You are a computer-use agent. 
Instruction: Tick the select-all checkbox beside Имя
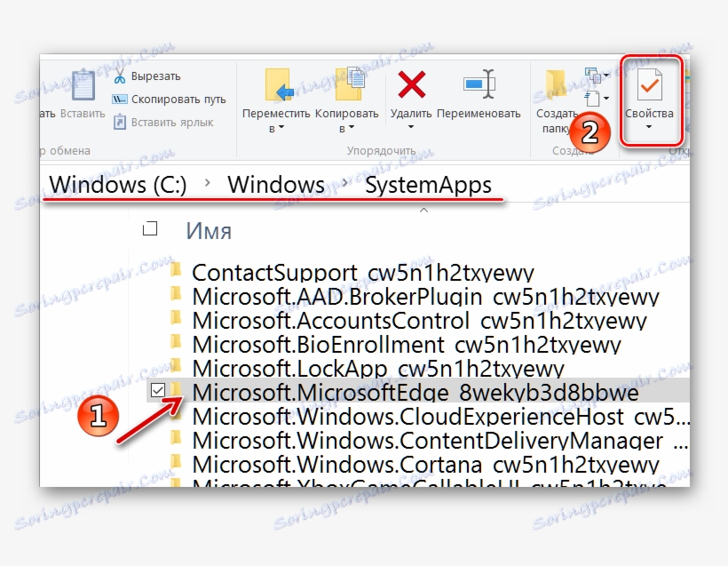pyautogui.click(x=150, y=229)
